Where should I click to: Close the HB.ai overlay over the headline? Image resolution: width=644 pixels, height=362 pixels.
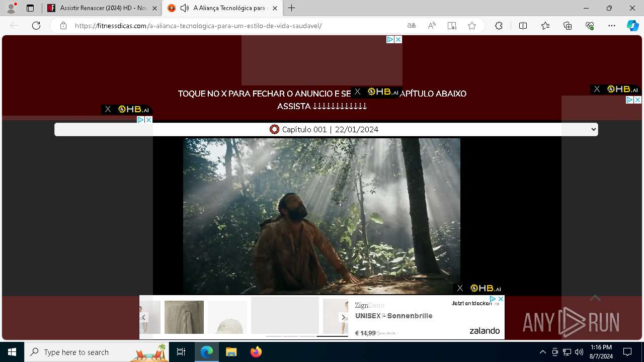pos(357,92)
